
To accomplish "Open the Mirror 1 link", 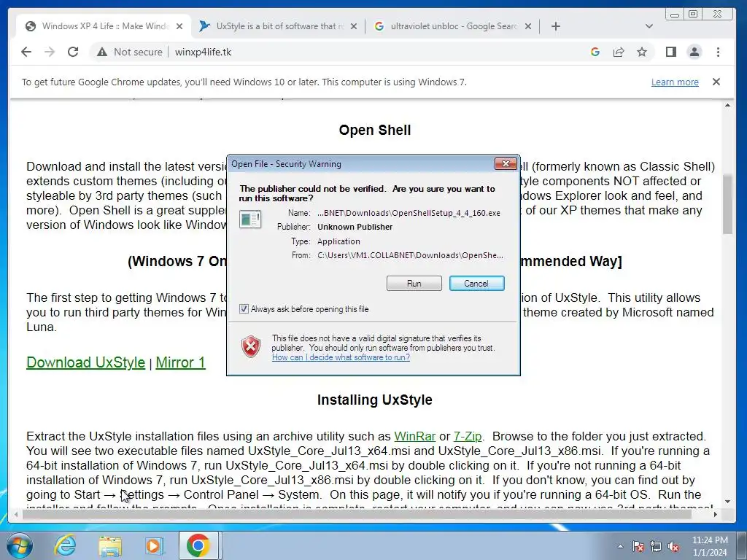I will pyautogui.click(x=181, y=362).
